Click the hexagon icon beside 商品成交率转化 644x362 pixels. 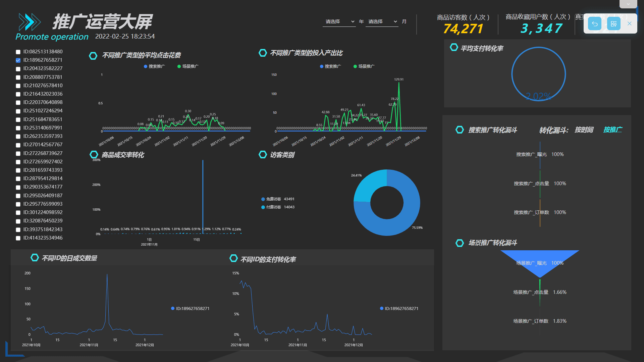[94, 154]
